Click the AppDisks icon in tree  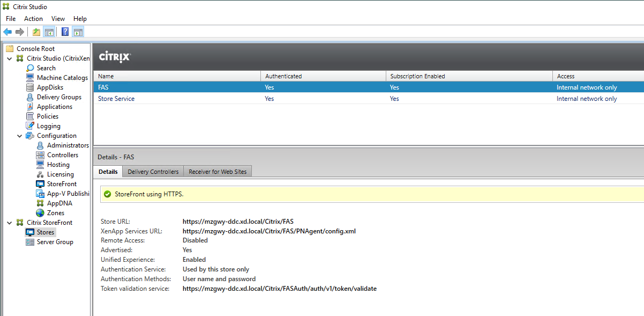pos(30,87)
